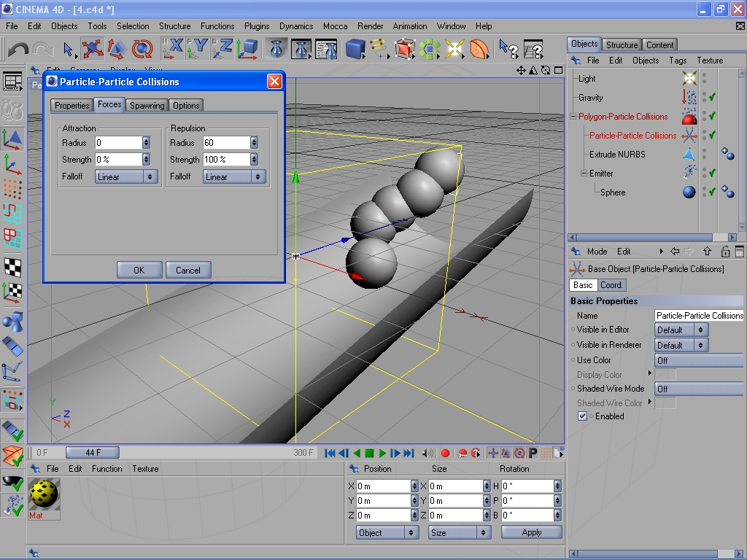Click the lock icon in Attributes panel

(725, 252)
